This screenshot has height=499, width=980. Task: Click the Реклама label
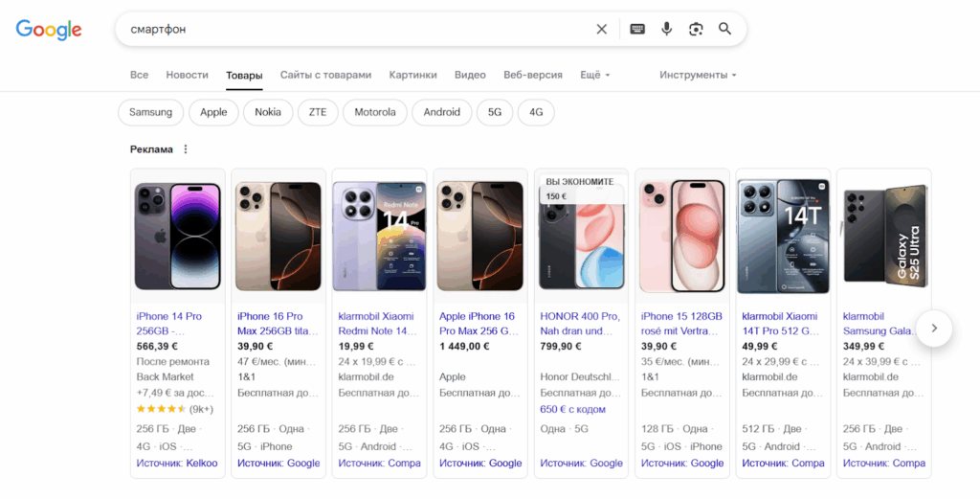pyautogui.click(x=151, y=149)
